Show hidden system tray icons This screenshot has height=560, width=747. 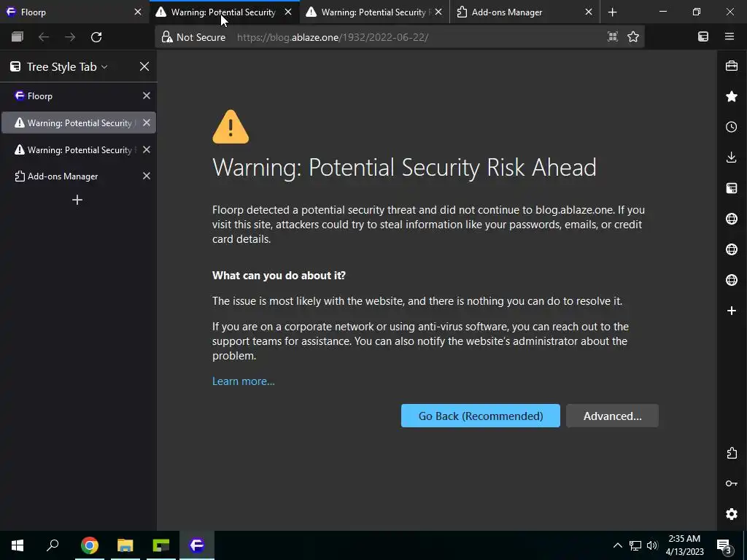(x=617, y=545)
